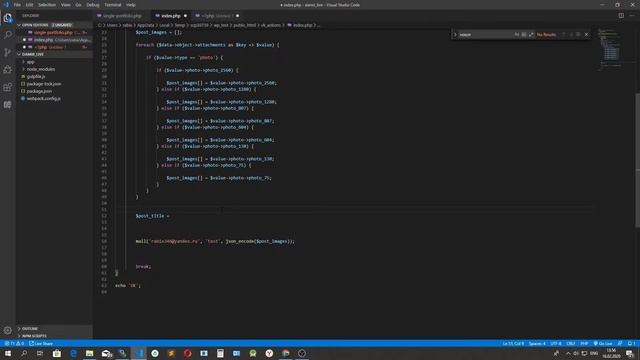The height and width of the screenshot is (360, 640).
Task: Go to previous match in find widget
Action: [564, 35]
